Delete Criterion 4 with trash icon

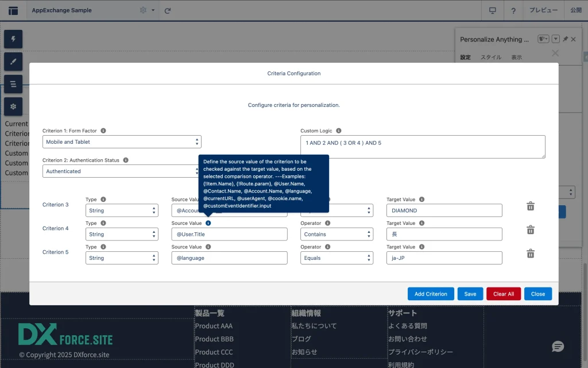pos(531,229)
